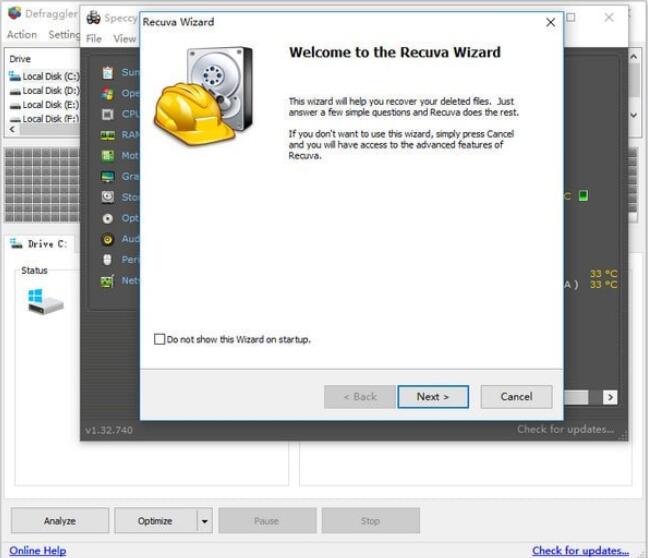Click the Analyze button in Defraggler
648x558 pixels.
click(x=60, y=521)
